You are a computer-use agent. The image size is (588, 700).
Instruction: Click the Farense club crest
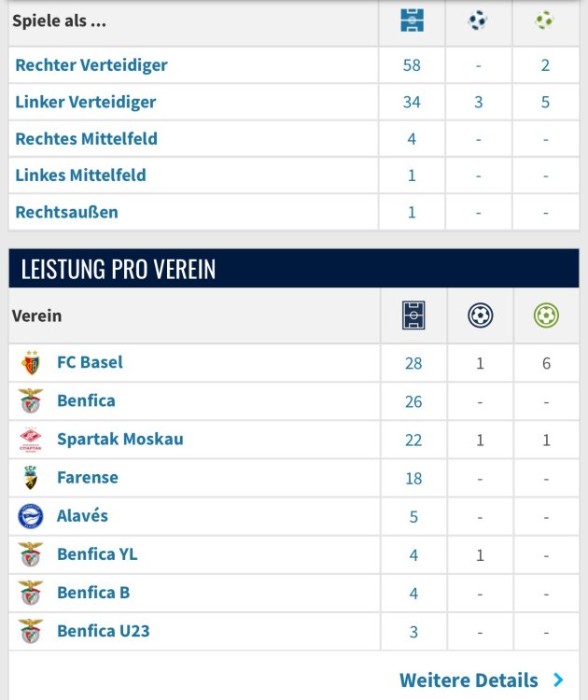[x=31, y=478]
